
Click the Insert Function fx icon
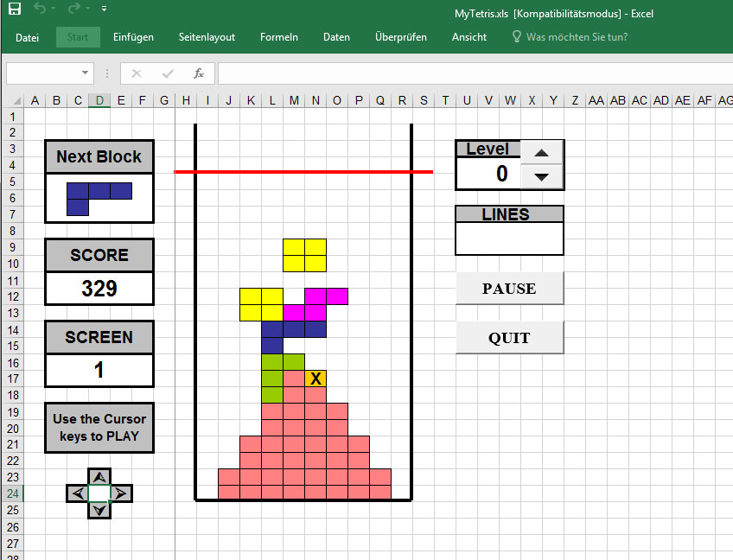[x=201, y=73]
